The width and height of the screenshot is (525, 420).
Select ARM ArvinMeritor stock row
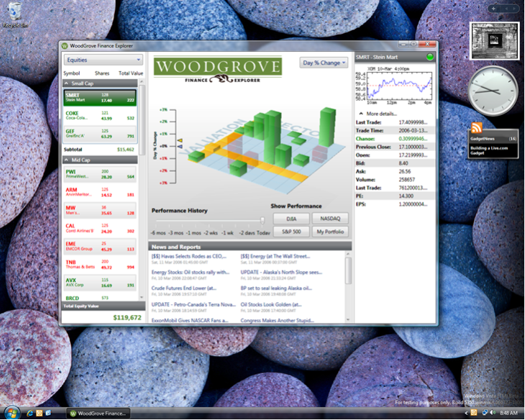pos(100,192)
